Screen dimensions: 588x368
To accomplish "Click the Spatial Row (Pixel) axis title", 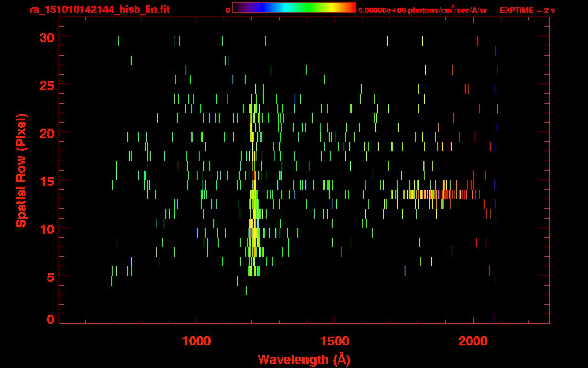I will 21,170.
